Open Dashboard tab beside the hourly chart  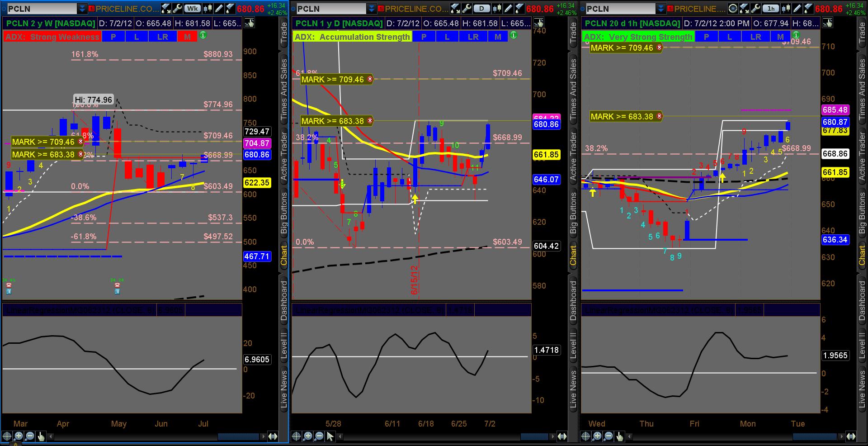click(x=863, y=301)
